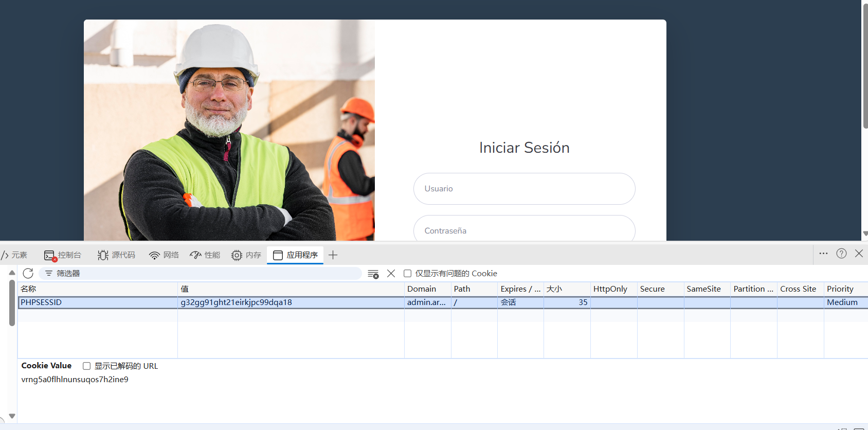This screenshot has width=868, height=430.
Task: Toggle the 显示已解码的 URL checkbox
Action: (87, 366)
